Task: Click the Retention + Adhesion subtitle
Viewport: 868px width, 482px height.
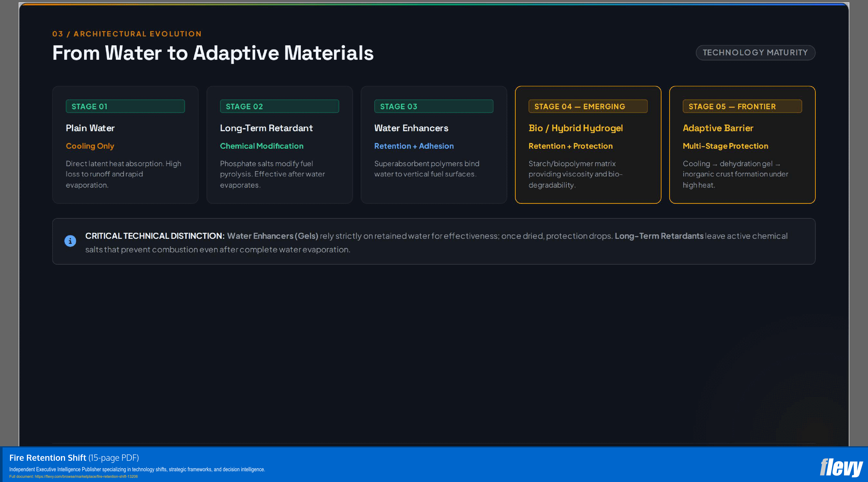Action: coord(414,146)
